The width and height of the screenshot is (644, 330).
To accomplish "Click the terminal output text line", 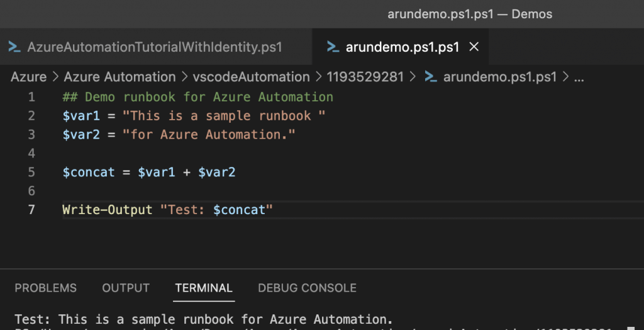I will (x=204, y=319).
